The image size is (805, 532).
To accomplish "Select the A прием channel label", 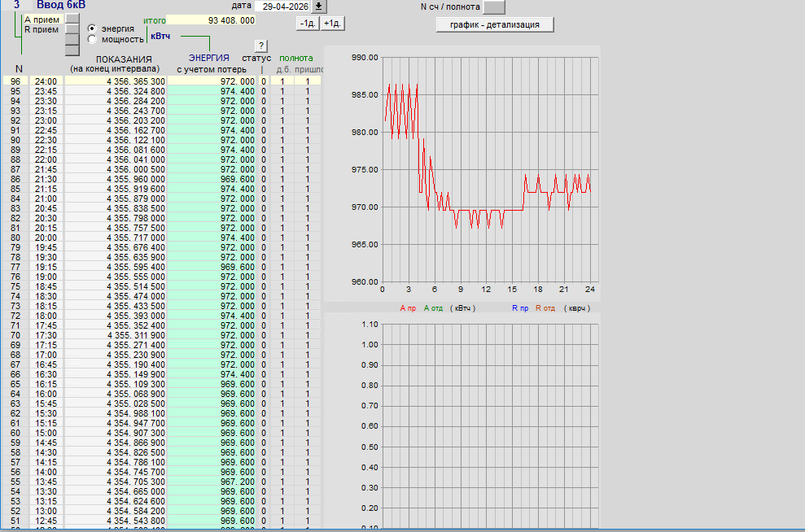I will click(42, 20).
